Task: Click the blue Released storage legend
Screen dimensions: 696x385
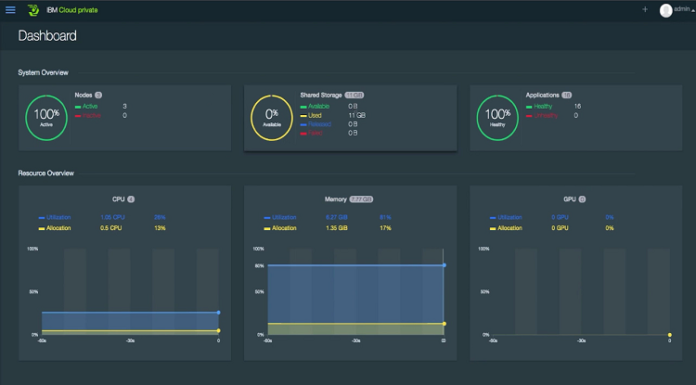Action: [x=316, y=124]
